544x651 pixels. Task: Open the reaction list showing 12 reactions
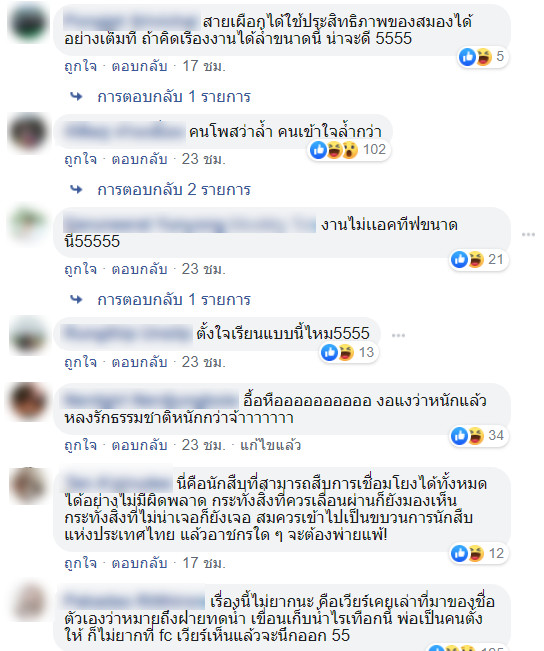479,554
